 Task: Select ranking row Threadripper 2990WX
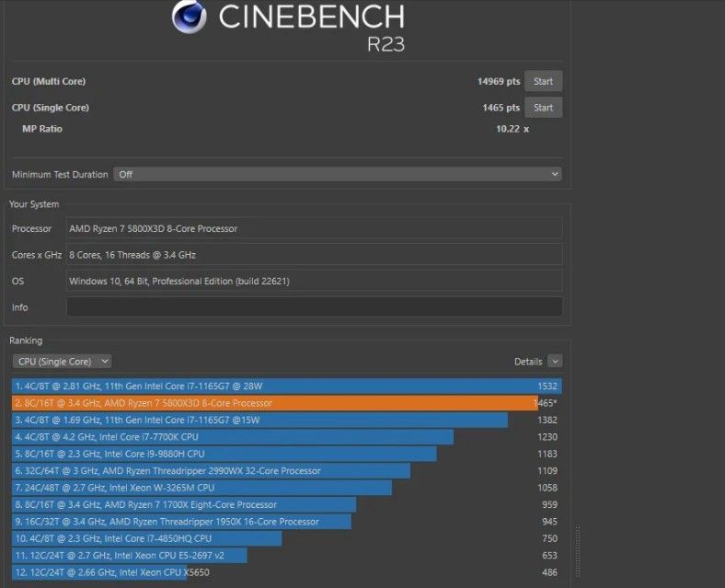[287, 470]
